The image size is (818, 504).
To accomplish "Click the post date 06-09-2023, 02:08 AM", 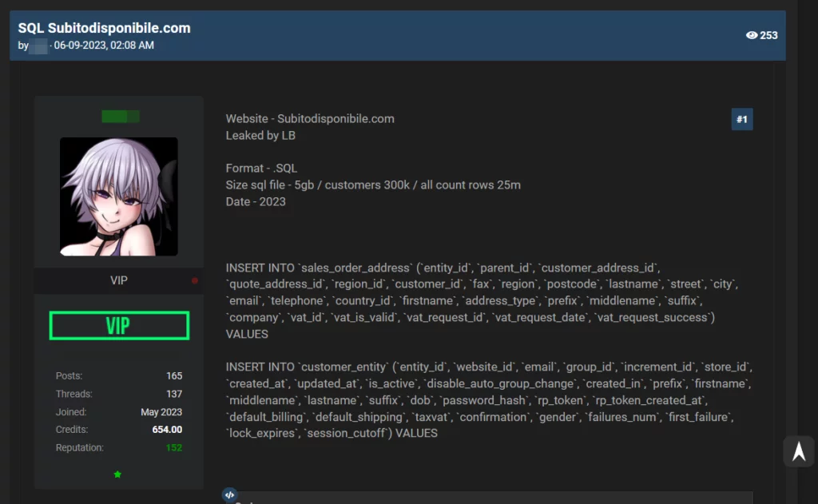I will tap(104, 46).
